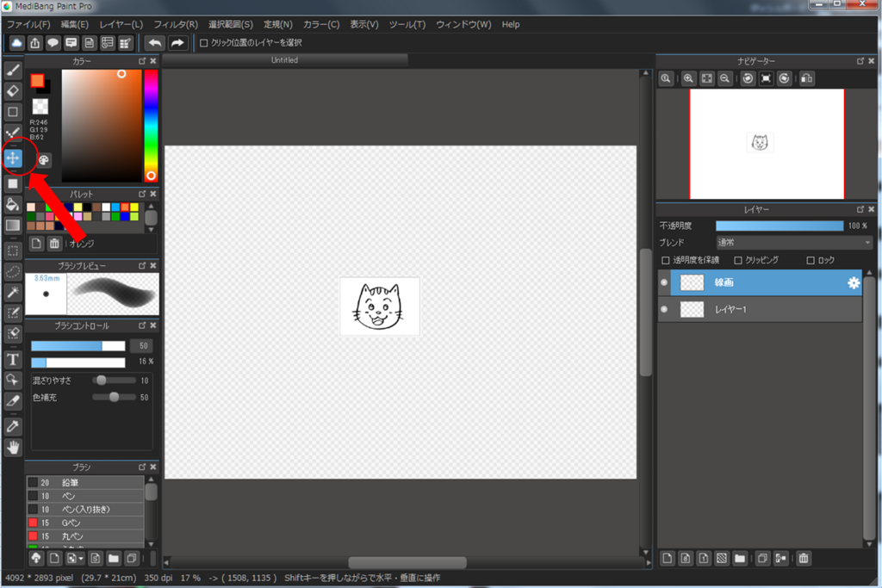Add a new layer in Layer panel
The width and height of the screenshot is (882, 588).
pos(668,558)
